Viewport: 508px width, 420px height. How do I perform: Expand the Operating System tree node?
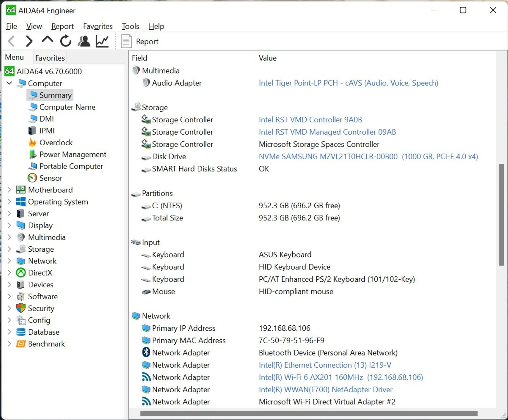[9, 202]
